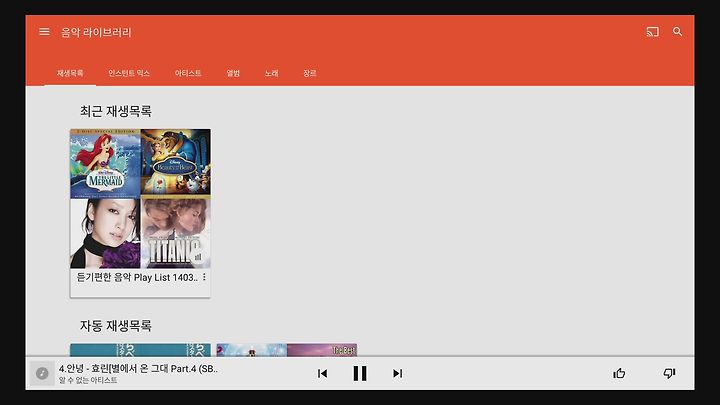Open the three-dot menu on the playlist card
720x405 pixels.
[204, 277]
